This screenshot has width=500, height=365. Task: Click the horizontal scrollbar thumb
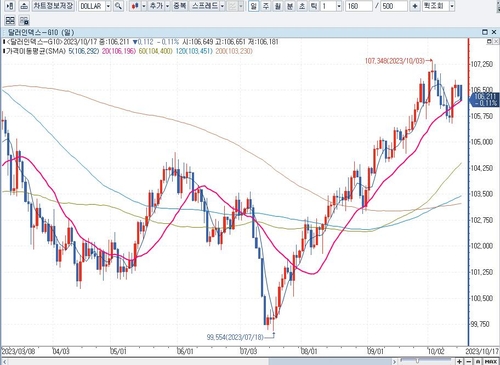click(330, 361)
